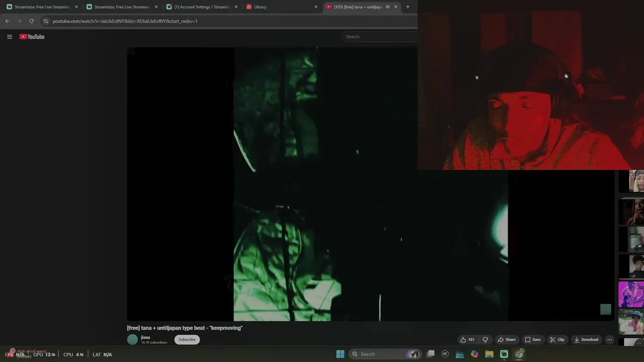Dislike the video with thumbs down
This screenshot has height=362, width=644.
[485, 339]
